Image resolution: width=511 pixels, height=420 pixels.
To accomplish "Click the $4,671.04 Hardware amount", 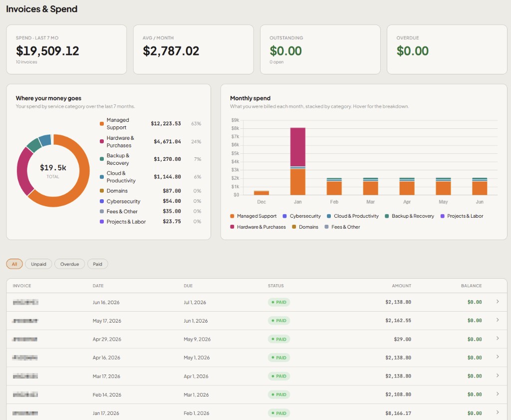I will coord(167,141).
